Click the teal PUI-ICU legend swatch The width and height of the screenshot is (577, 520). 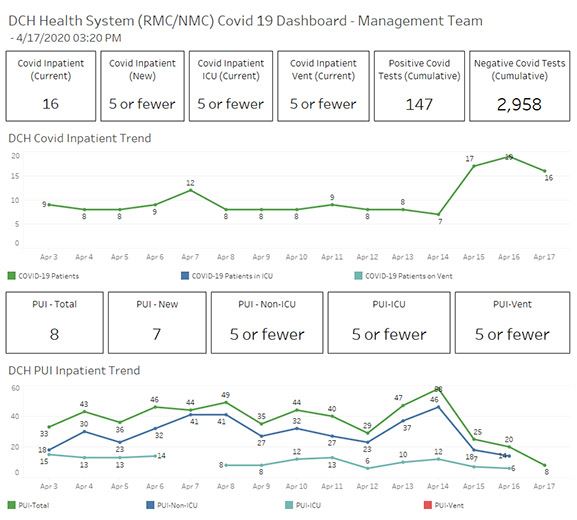tap(289, 505)
